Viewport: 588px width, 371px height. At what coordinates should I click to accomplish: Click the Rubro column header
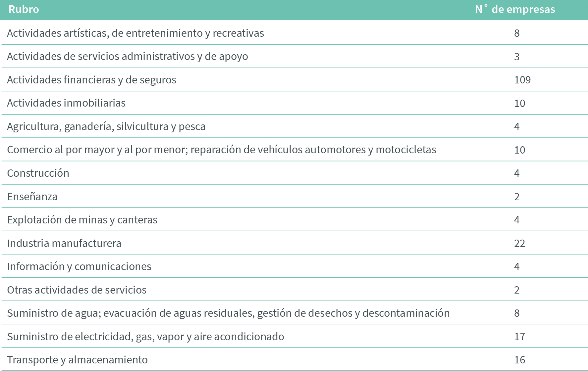coord(24,10)
